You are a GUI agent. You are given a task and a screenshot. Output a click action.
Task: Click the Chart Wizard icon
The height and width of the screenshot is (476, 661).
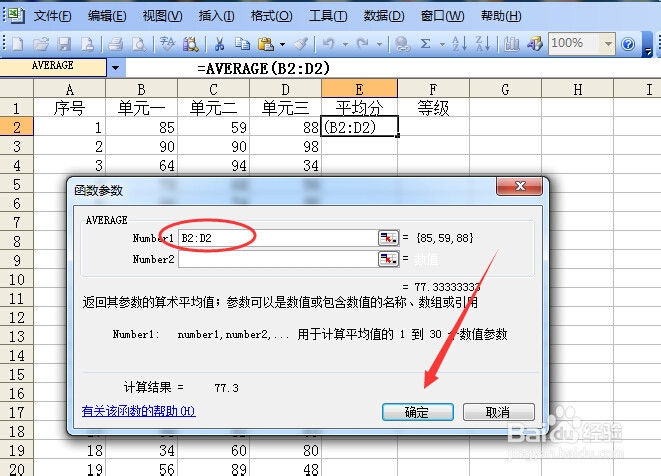[511, 43]
